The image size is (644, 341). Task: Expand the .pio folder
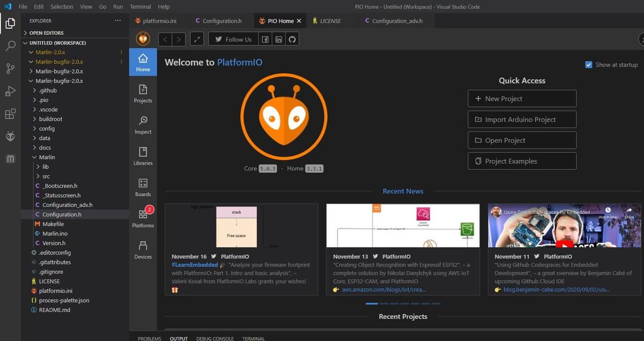tap(75, 100)
